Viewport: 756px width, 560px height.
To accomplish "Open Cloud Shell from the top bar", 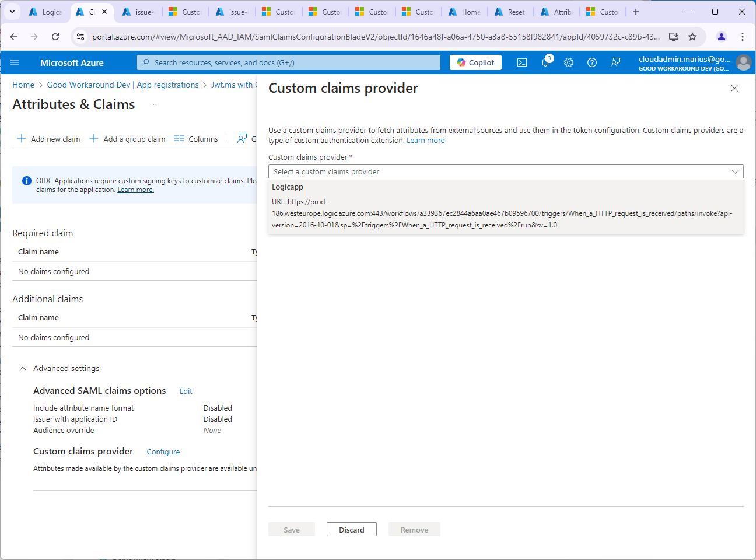I will tap(522, 62).
